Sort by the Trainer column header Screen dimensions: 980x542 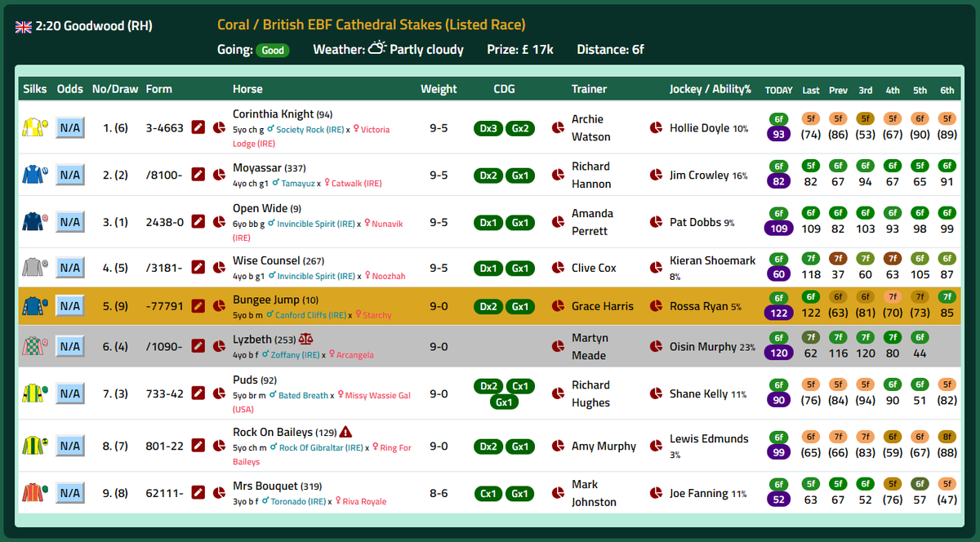589,89
